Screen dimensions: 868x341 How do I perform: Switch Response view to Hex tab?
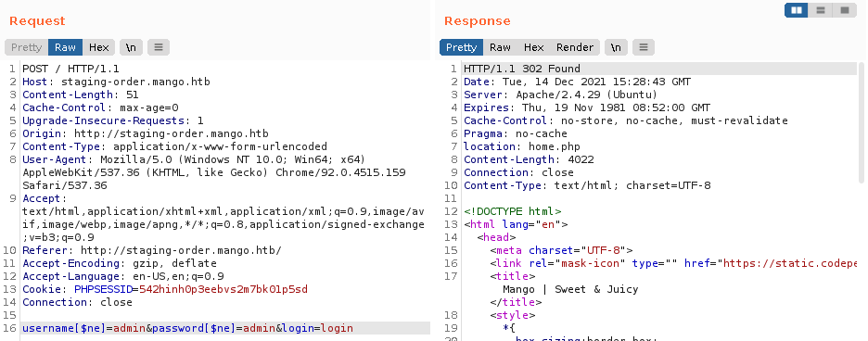[x=533, y=47]
